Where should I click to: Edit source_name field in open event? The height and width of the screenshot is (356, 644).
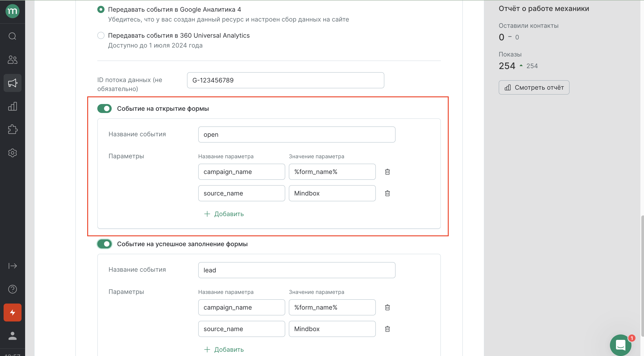coord(241,193)
